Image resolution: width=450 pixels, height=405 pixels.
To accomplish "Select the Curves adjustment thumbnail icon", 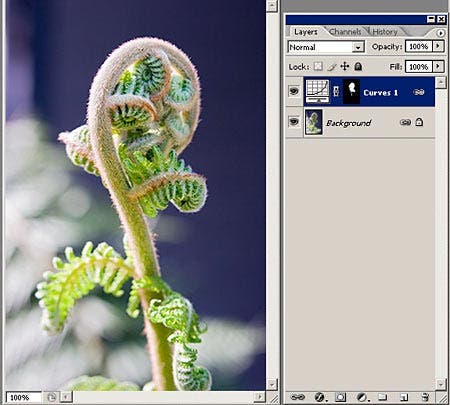I will point(317,91).
